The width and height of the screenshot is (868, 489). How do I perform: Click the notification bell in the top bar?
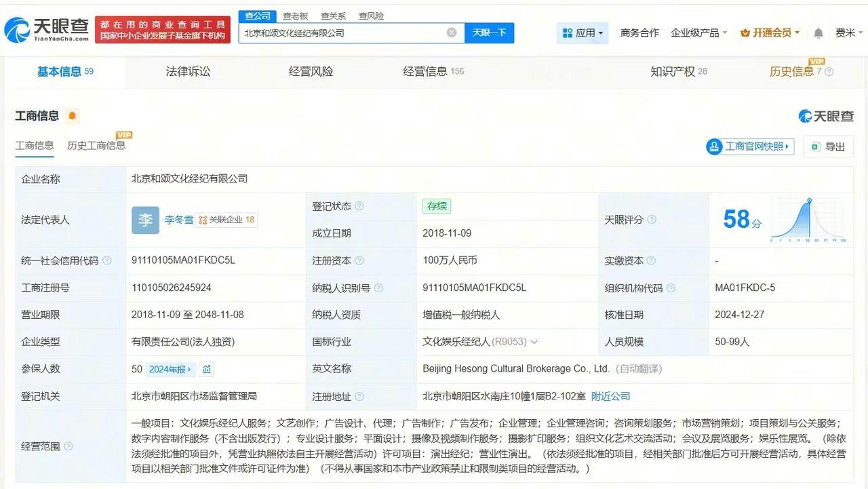point(818,33)
